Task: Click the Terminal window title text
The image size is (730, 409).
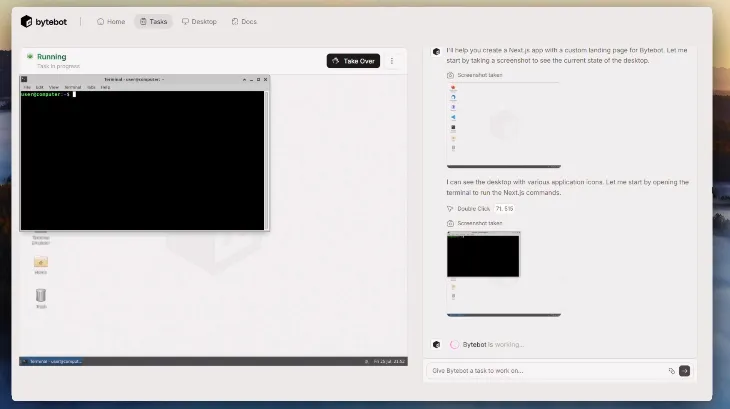Action: (x=134, y=79)
